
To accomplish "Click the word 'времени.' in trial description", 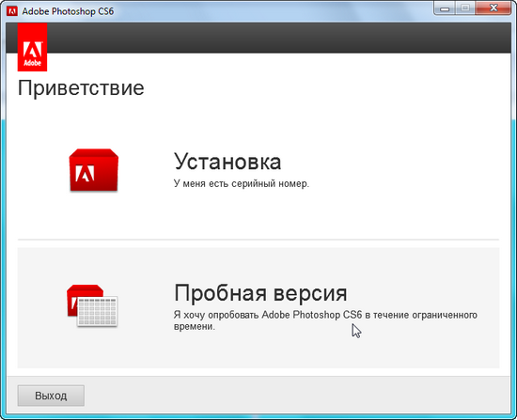I will pyautogui.click(x=195, y=327).
